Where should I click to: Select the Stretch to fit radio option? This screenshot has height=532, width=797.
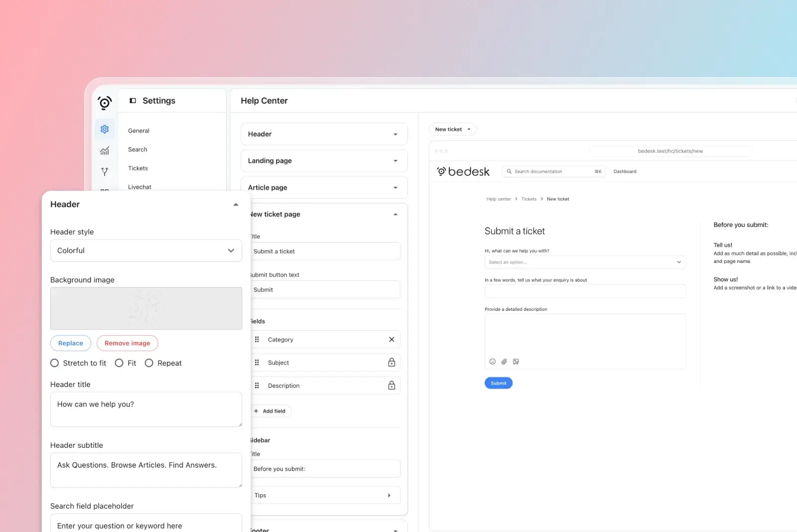point(55,363)
